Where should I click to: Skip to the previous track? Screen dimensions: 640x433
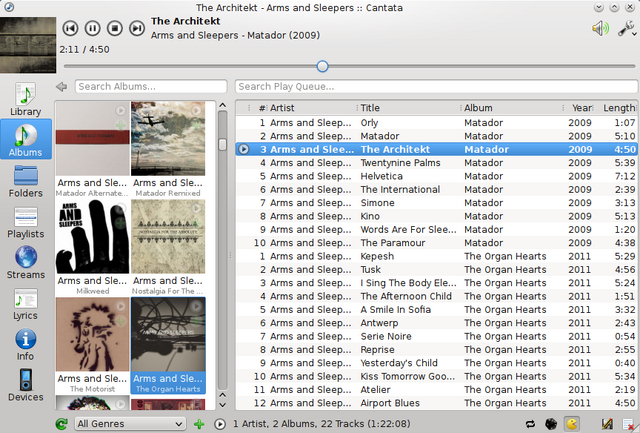pos(70,28)
